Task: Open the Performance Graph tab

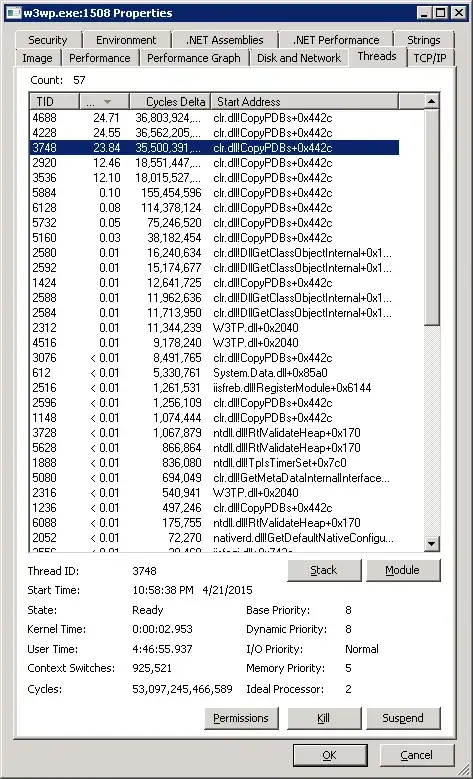Action: point(194,58)
